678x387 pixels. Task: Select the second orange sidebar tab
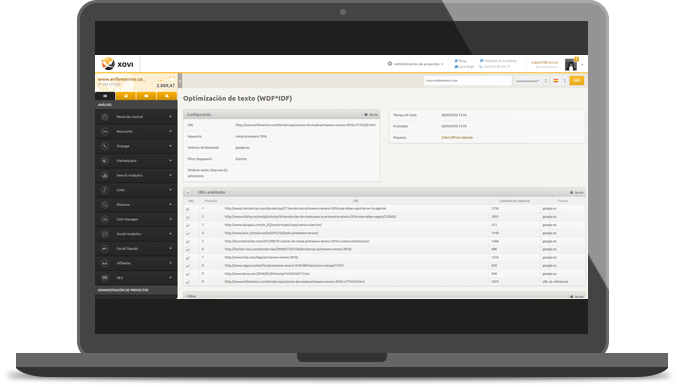(x=126, y=96)
